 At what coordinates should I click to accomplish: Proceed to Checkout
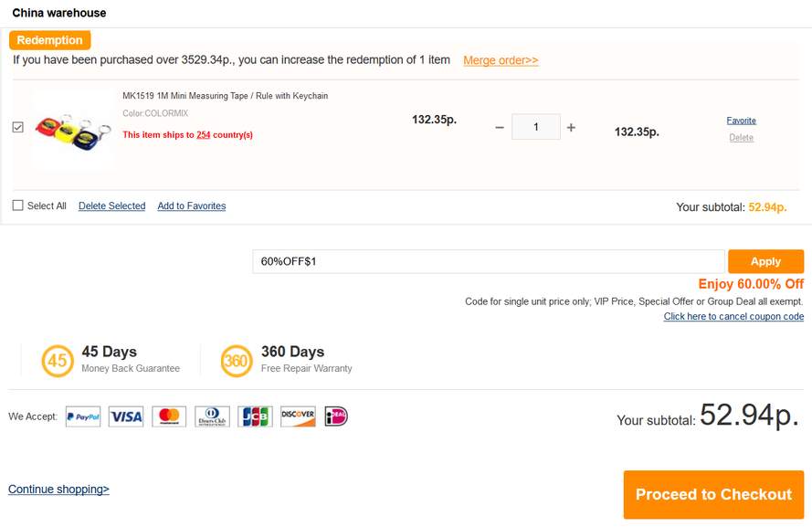point(713,494)
